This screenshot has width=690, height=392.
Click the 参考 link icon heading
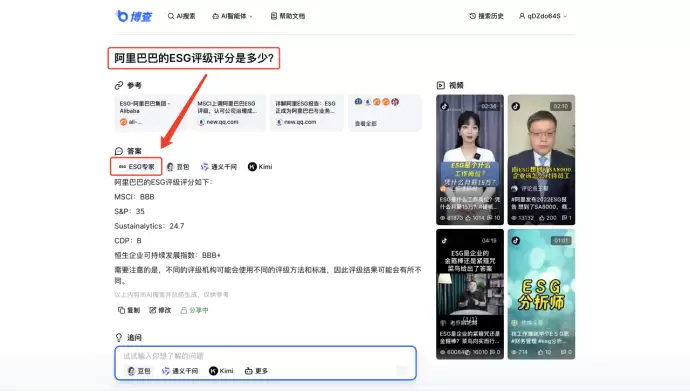pos(119,85)
